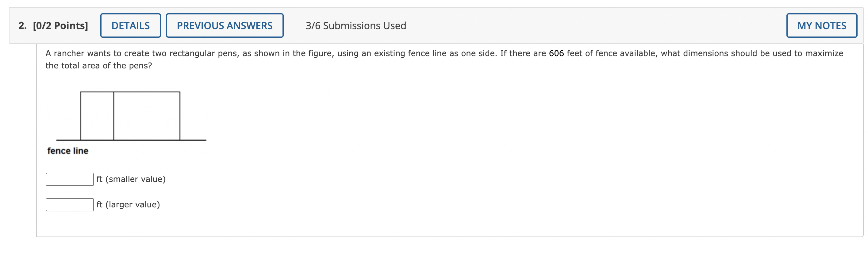
Task: Click the fence line label
Action: point(67,151)
